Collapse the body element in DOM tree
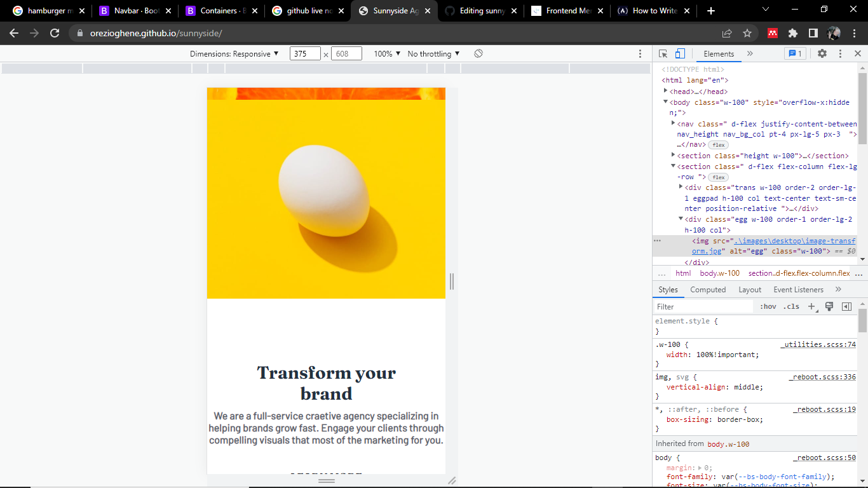This screenshot has width=868, height=488. coord(665,102)
